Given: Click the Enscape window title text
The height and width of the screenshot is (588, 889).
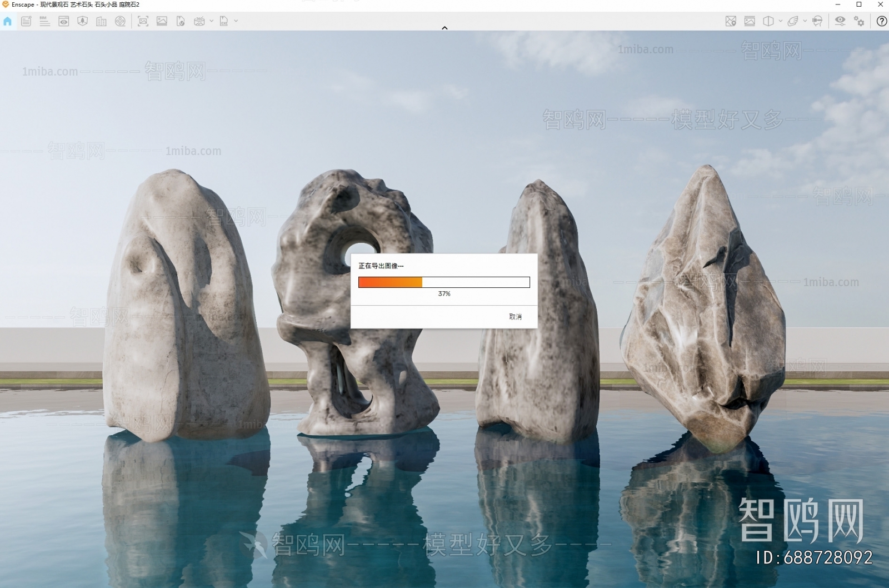Looking at the screenshot, I should 76,4.
